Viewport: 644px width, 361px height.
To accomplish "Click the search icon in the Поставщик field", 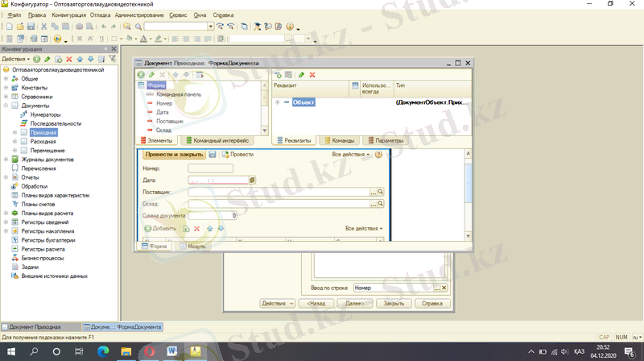I will (x=381, y=193).
